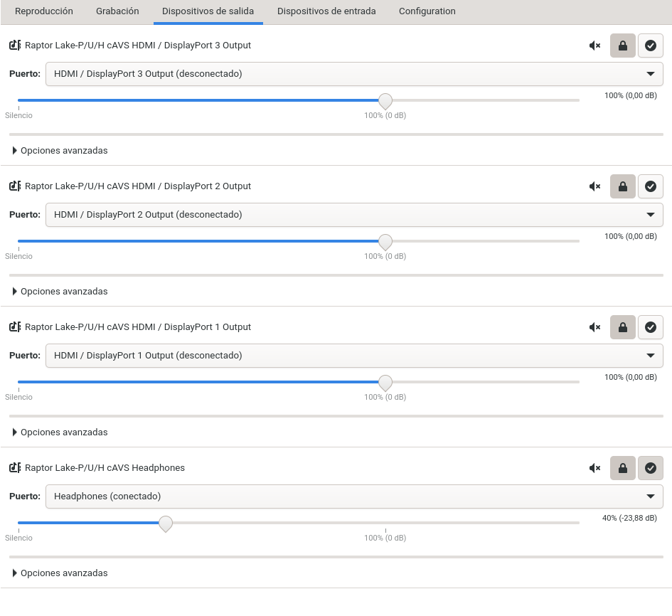Viewport: 672px width, 616px height.
Task: Set DisplayPort 3 Output as fallback device
Action: tap(651, 46)
